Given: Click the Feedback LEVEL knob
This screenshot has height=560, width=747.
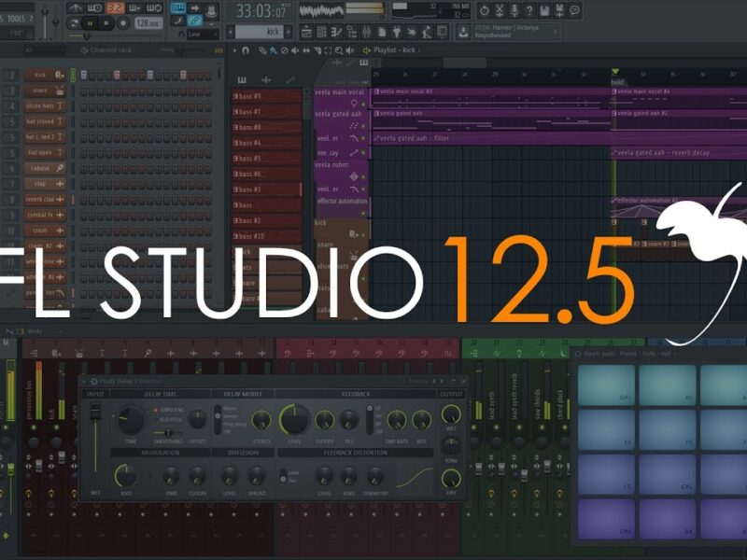Looking at the screenshot, I should pos(294,419).
